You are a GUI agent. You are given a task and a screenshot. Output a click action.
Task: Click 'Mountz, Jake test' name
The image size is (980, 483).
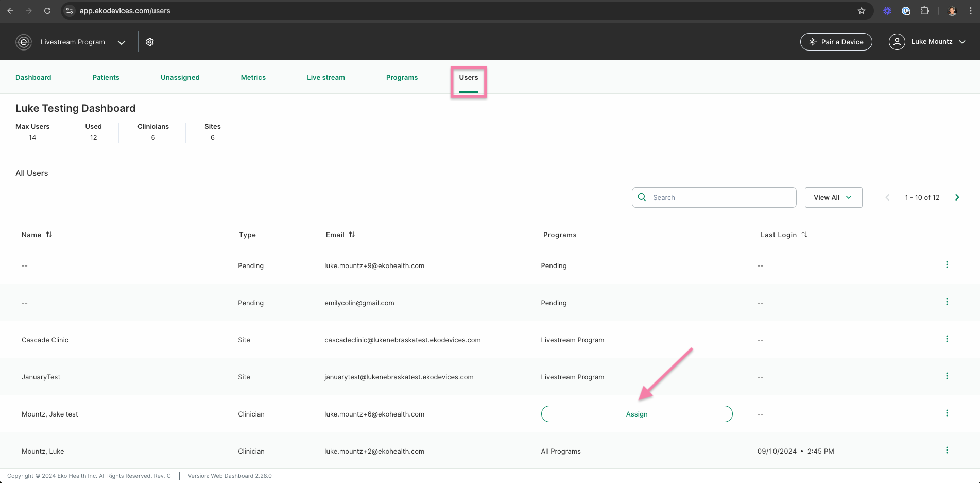pyautogui.click(x=50, y=414)
